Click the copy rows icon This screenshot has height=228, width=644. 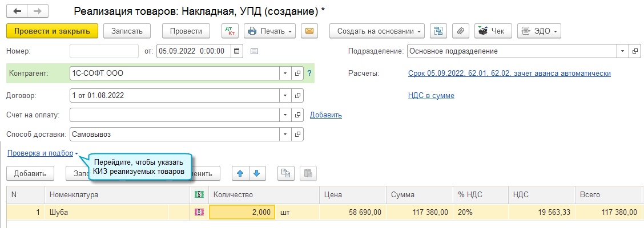[285, 173]
